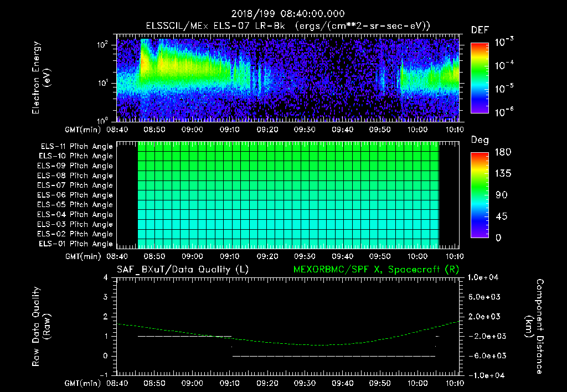Click the 08:50 time tick under spectrogram
The height and width of the screenshot is (392, 567).
(154, 130)
